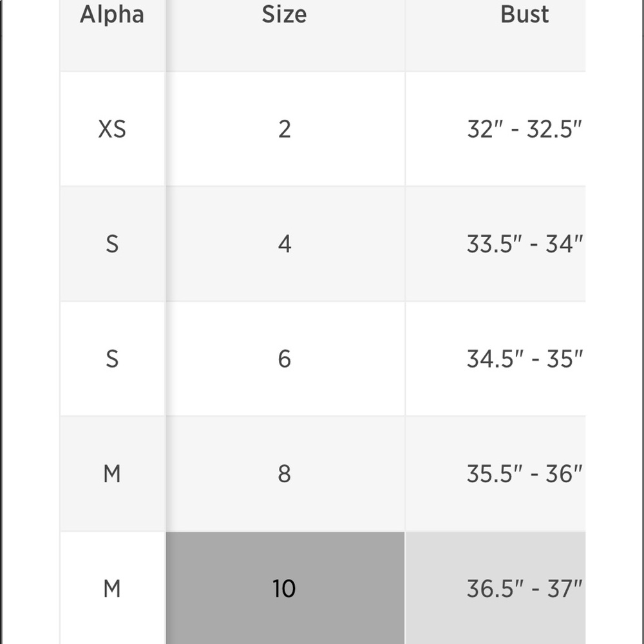644x644 pixels.
Task: Select the M cell beside size 10
Action: coord(112,588)
